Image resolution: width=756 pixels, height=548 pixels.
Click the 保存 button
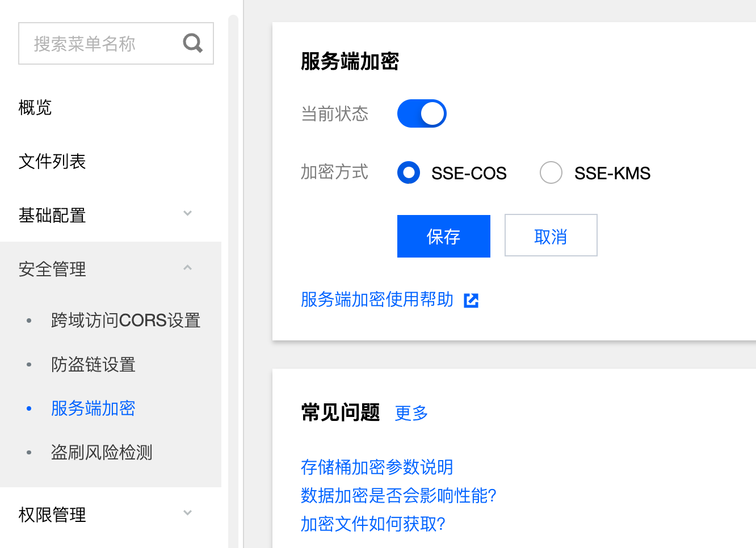443,236
